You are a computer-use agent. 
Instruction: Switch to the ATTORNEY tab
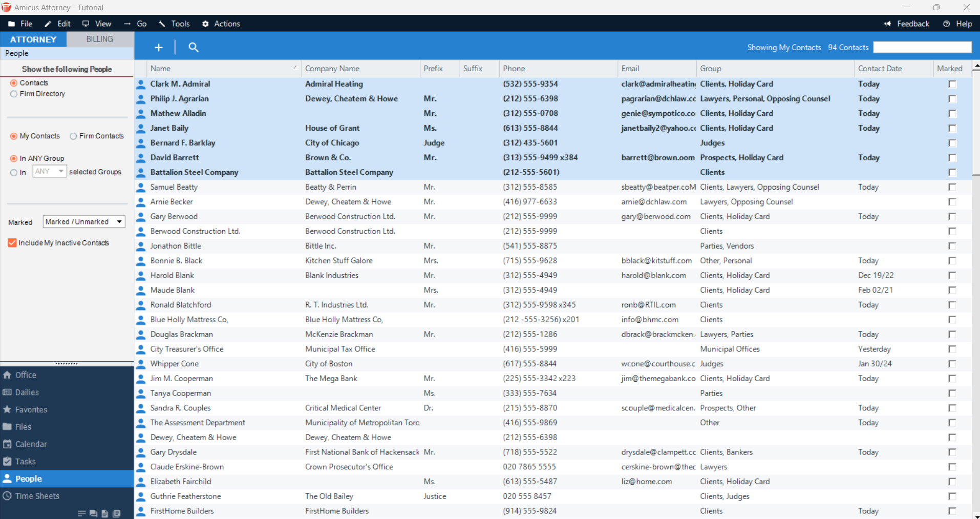33,39
